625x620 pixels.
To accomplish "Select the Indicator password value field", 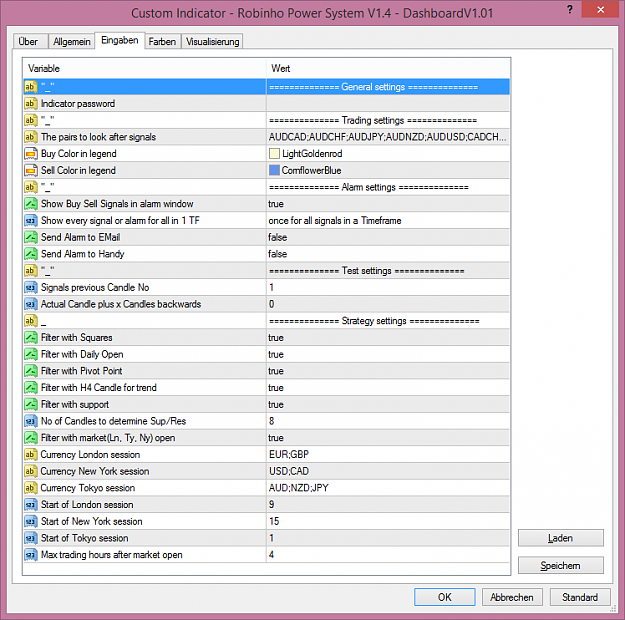I will (x=388, y=104).
